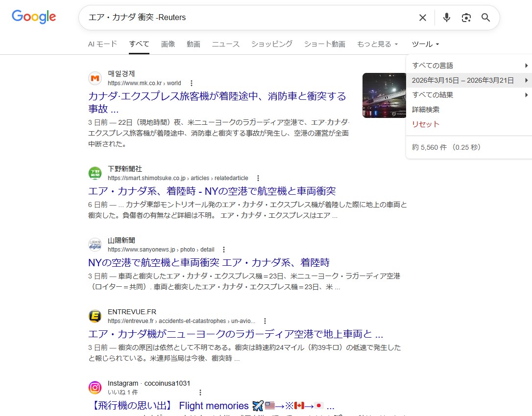Expand the すべての言語 language filter

(x=469, y=66)
